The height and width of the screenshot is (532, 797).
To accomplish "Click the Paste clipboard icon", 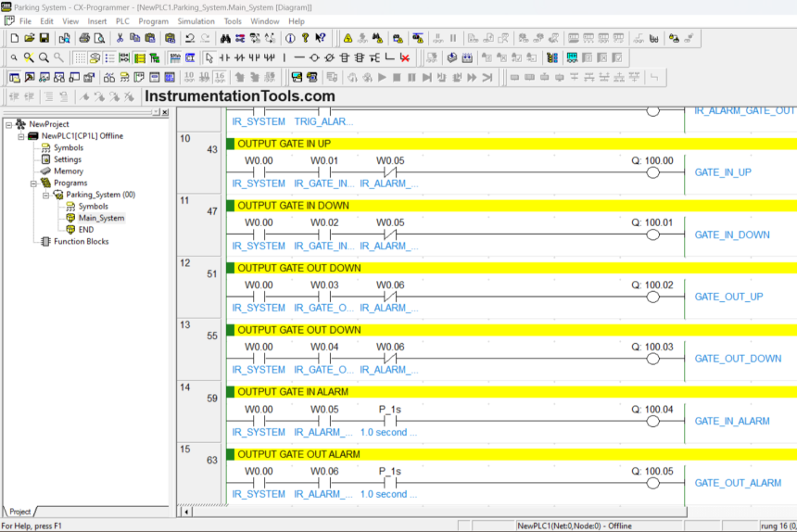I will click(x=150, y=38).
